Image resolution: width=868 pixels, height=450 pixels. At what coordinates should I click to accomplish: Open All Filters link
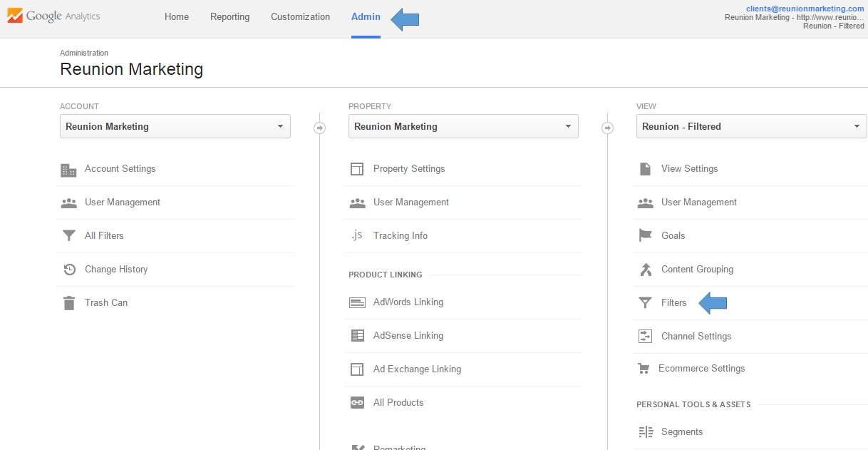tap(104, 236)
